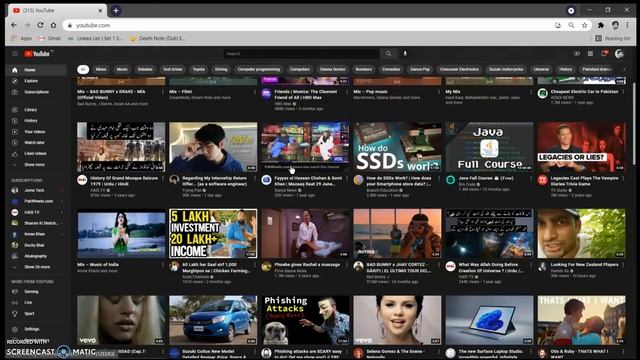Bookmark this page with the star

click(584, 25)
